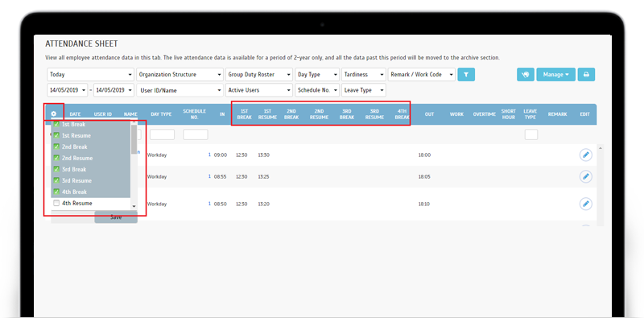Uncheck the 3rd Resume column checkbox

tap(56, 180)
